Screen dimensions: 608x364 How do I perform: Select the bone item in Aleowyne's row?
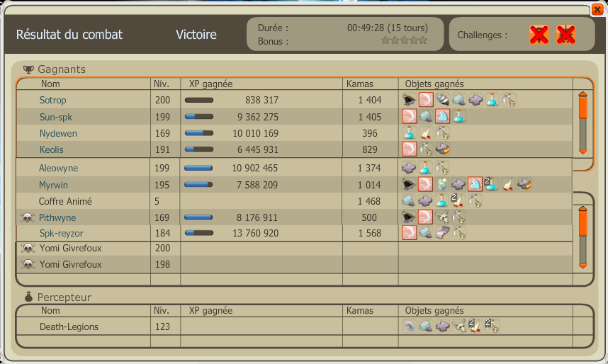coord(441,168)
